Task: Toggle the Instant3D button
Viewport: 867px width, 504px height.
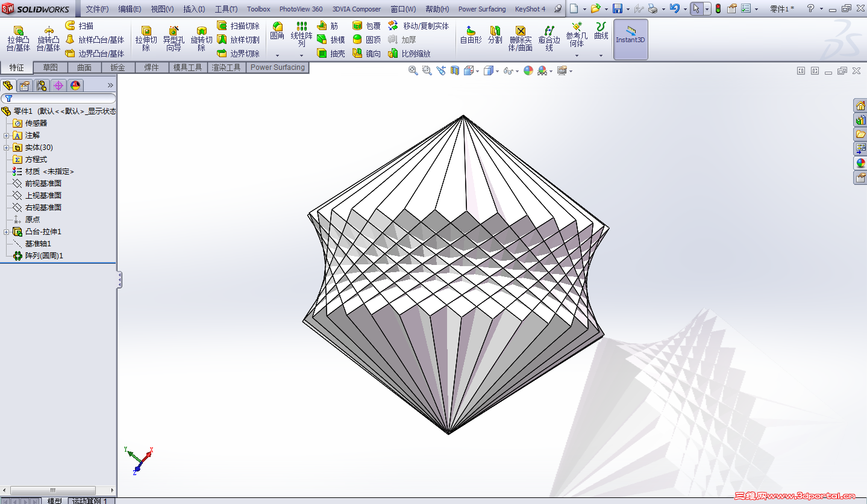Action: click(x=630, y=39)
